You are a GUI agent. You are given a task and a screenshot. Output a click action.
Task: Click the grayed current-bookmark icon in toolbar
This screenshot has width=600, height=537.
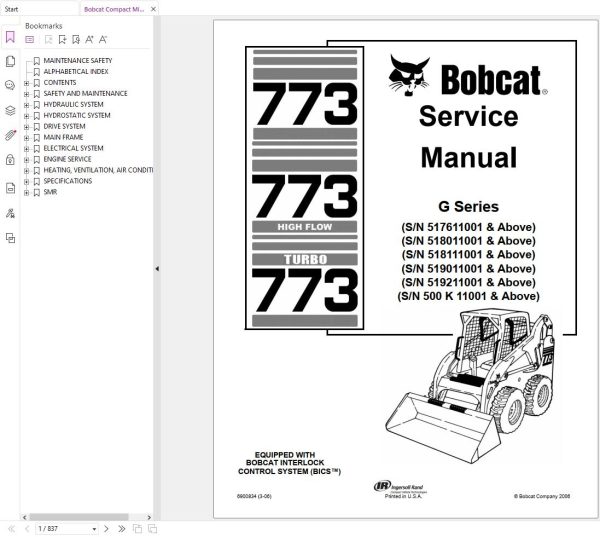pos(48,39)
